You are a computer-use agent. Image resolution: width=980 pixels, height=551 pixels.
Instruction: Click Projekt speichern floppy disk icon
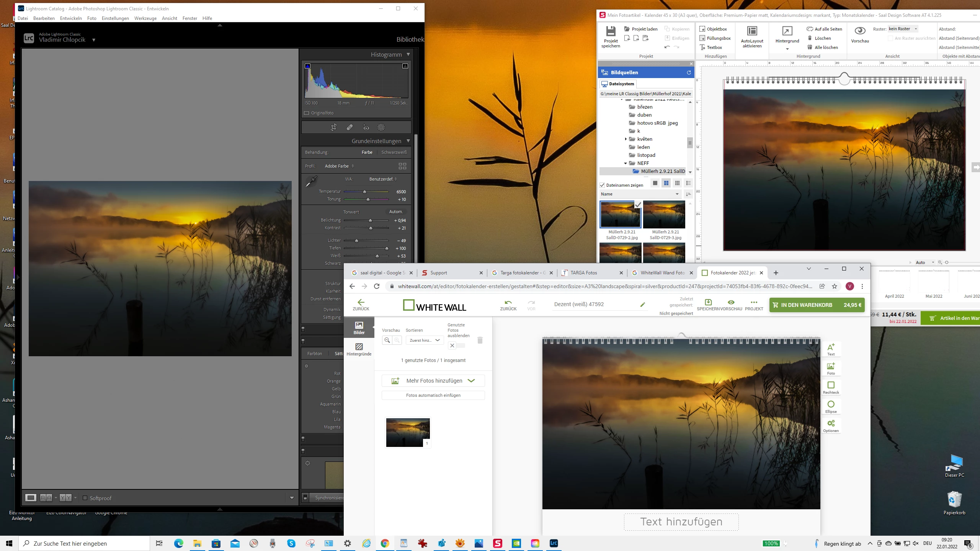coord(611,31)
